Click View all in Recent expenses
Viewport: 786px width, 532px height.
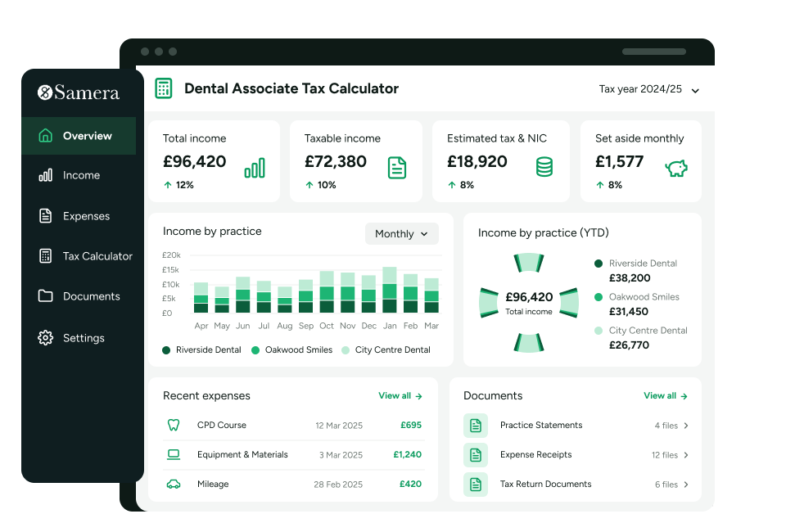tap(400, 396)
